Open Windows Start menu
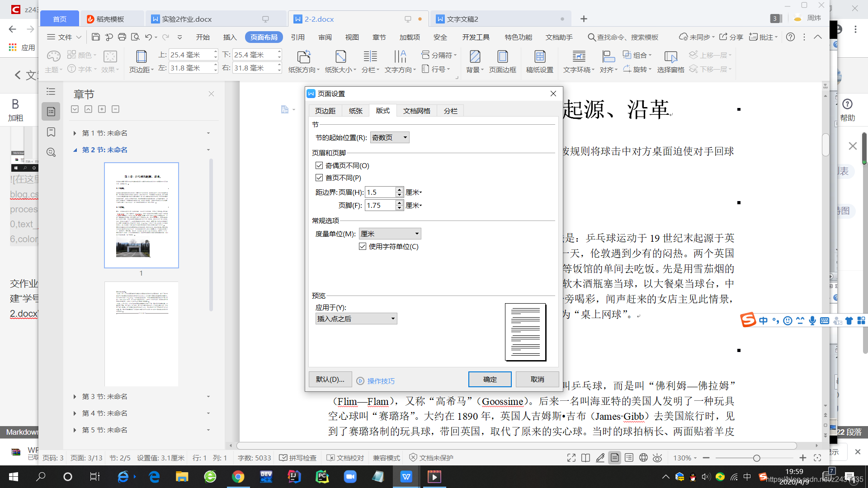The width and height of the screenshot is (868, 488). [14, 477]
